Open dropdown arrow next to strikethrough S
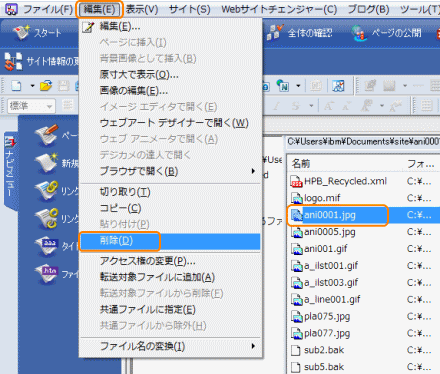440x374 pixels. [311, 106]
